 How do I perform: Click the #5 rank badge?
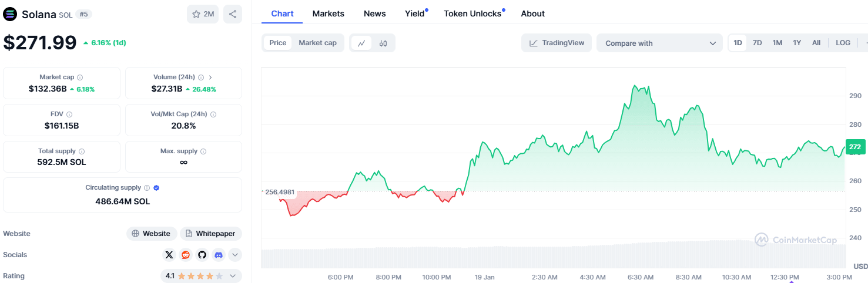[x=83, y=14]
